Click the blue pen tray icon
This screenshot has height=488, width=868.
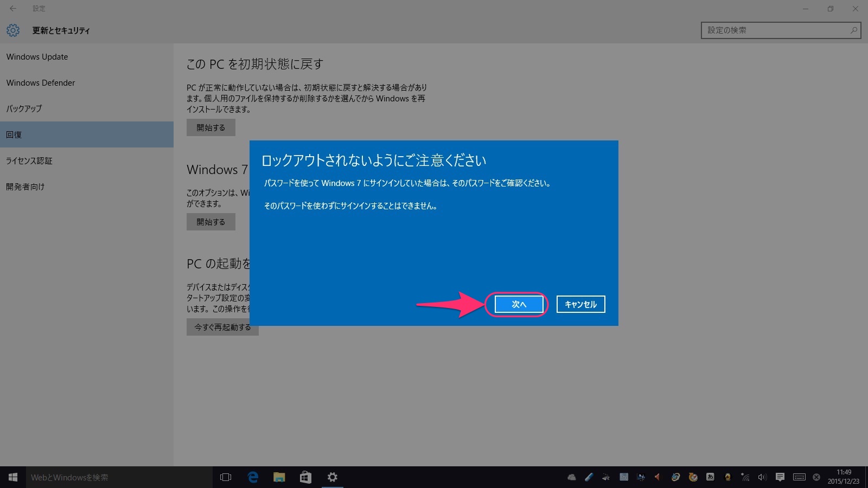click(589, 477)
